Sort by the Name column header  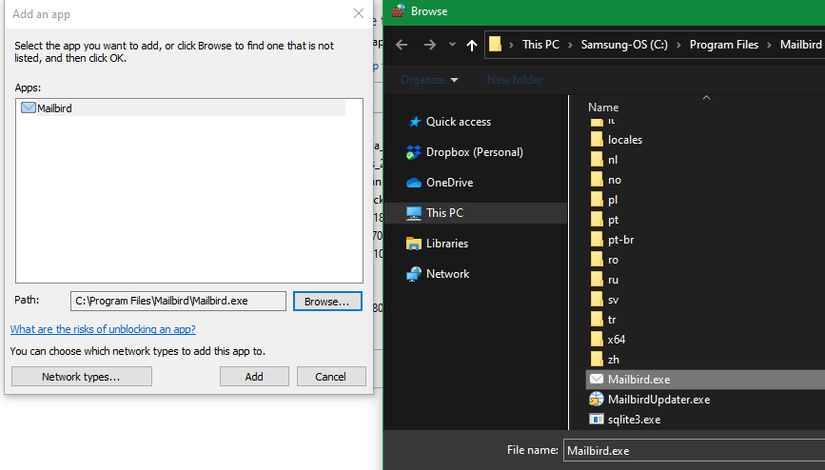603,107
